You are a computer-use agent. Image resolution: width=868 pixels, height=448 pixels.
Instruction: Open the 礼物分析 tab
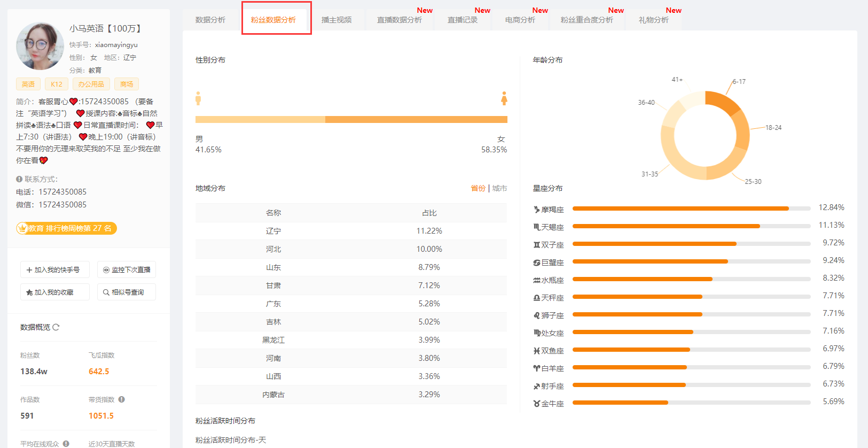point(654,20)
